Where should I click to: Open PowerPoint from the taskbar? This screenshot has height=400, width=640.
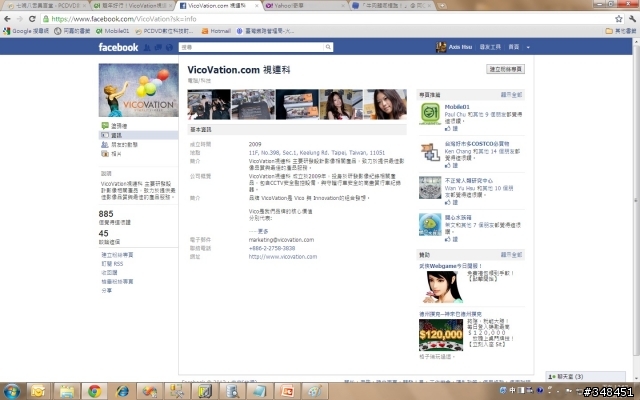pyautogui.click(x=287, y=391)
